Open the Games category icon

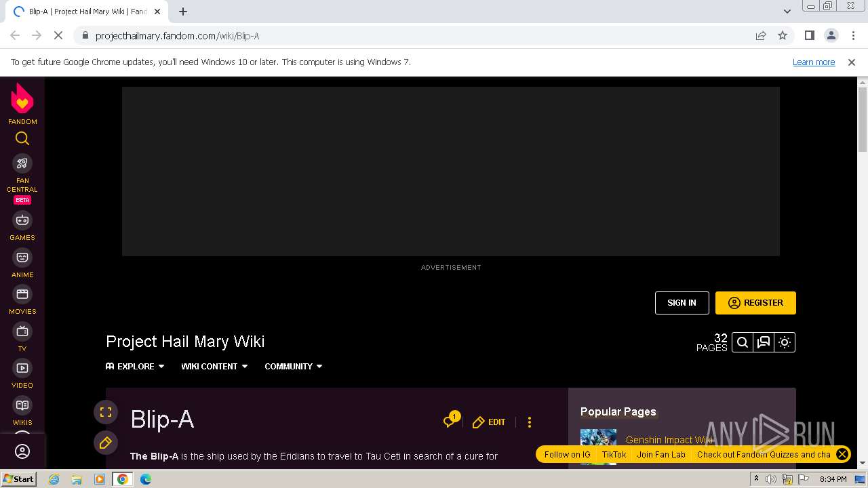(x=22, y=220)
